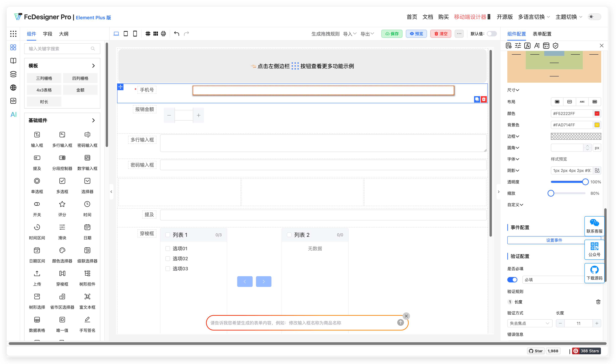
Task: Undo the last action
Action: pyautogui.click(x=176, y=34)
